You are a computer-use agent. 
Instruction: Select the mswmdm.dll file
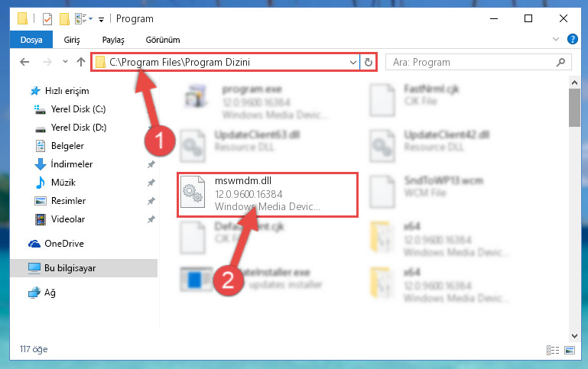[268, 194]
